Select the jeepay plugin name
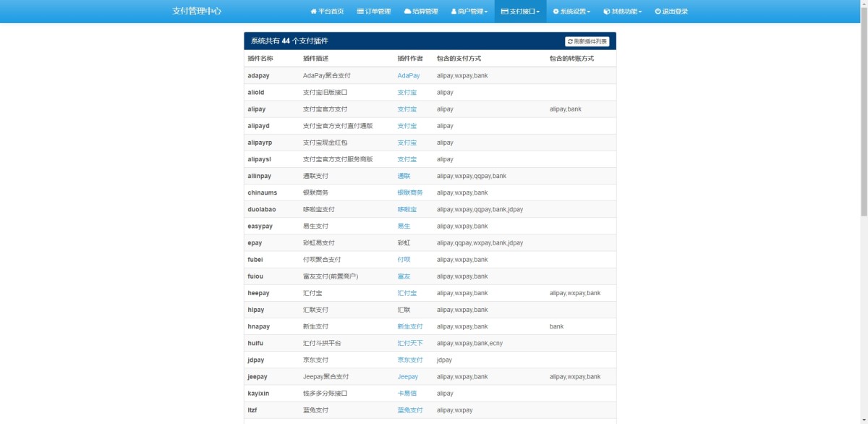This screenshot has height=424, width=868. [258, 376]
